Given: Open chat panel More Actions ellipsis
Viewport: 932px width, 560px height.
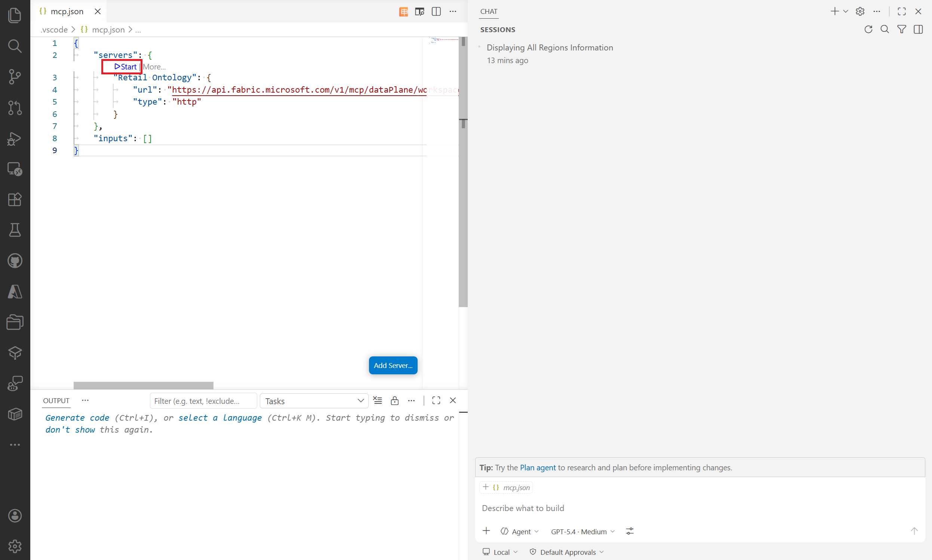Looking at the screenshot, I should coord(877,12).
